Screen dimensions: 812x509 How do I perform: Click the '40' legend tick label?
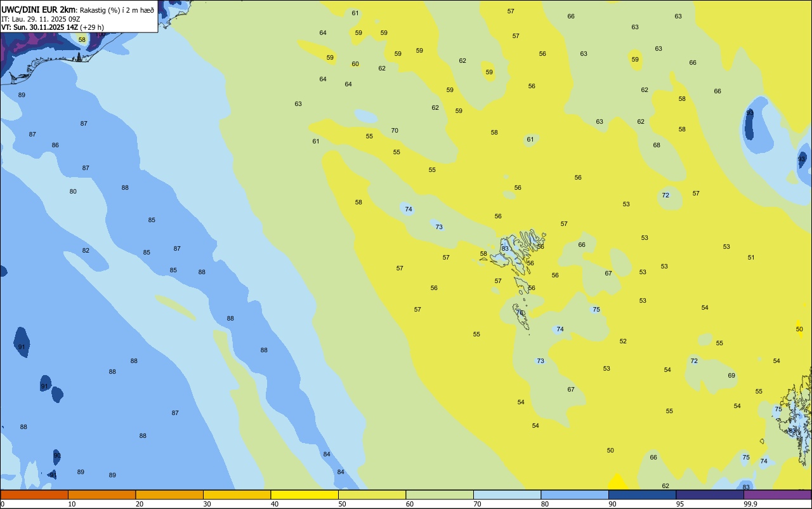click(x=275, y=504)
